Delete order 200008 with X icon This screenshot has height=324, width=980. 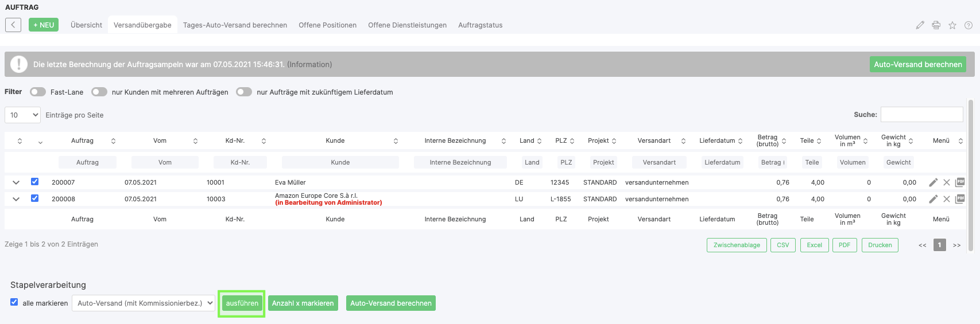tap(946, 199)
